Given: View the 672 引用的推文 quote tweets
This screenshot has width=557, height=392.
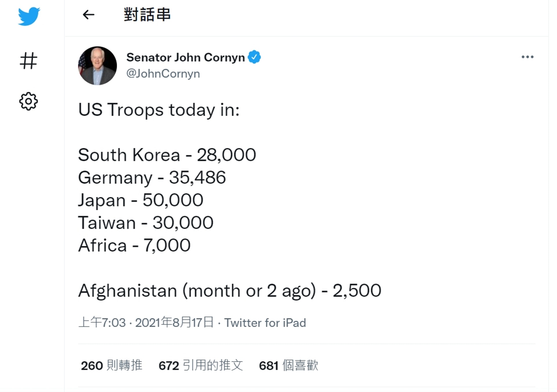Looking at the screenshot, I should (x=200, y=365).
